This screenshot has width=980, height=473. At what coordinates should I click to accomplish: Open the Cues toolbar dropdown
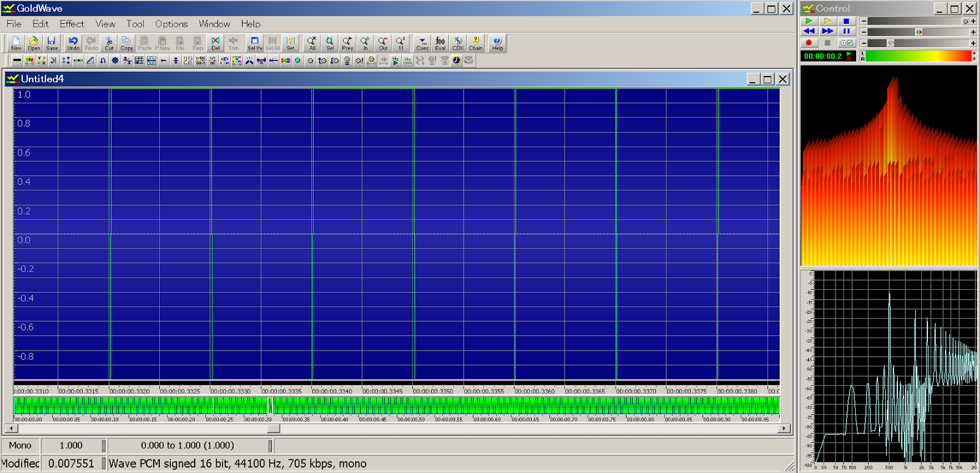[x=423, y=43]
